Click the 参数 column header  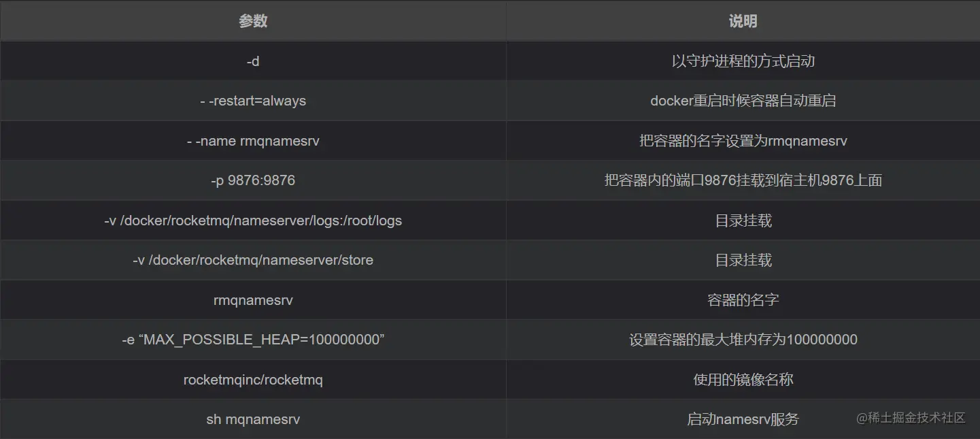pyautogui.click(x=253, y=21)
